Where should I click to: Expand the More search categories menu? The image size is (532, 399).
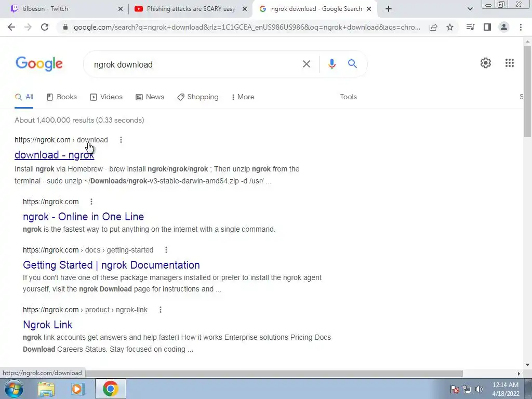click(x=243, y=97)
